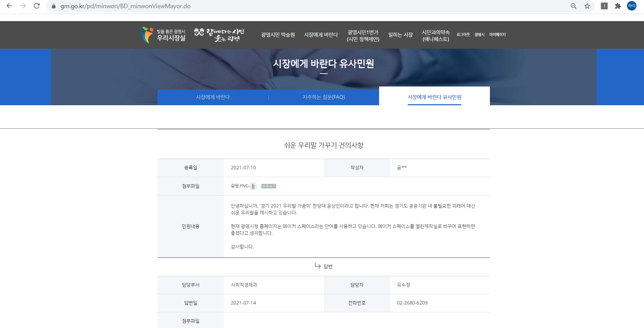Click the 우리시장실 Gwangmyeong logo
The image size is (644, 328).
pyautogui.click(x=164, y=35)
